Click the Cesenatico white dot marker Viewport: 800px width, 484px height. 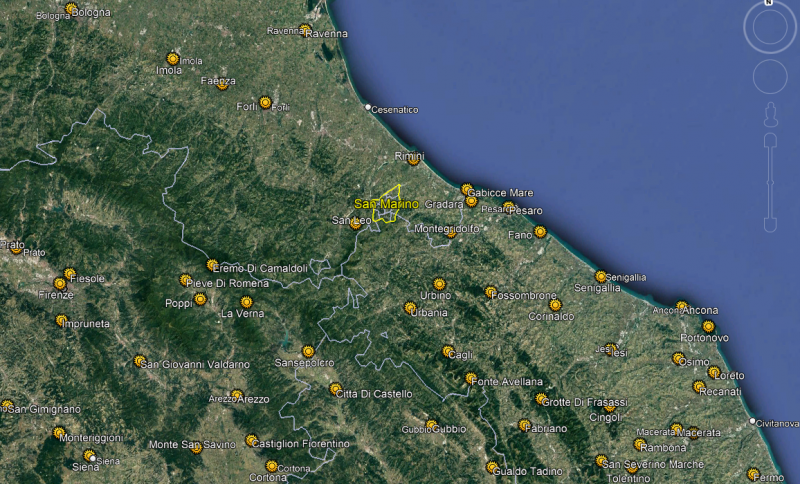tap(368, 107)
